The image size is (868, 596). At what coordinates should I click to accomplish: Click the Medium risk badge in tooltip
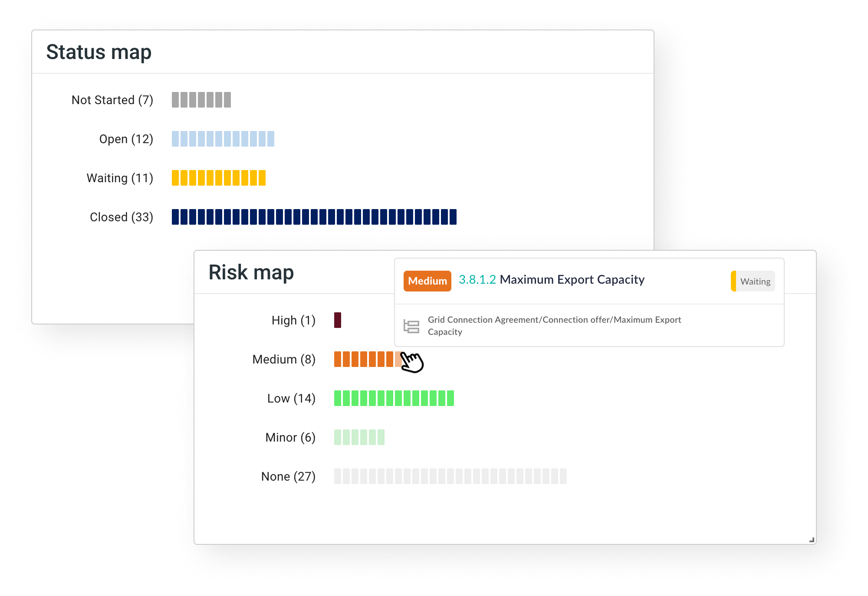point(427,281)
